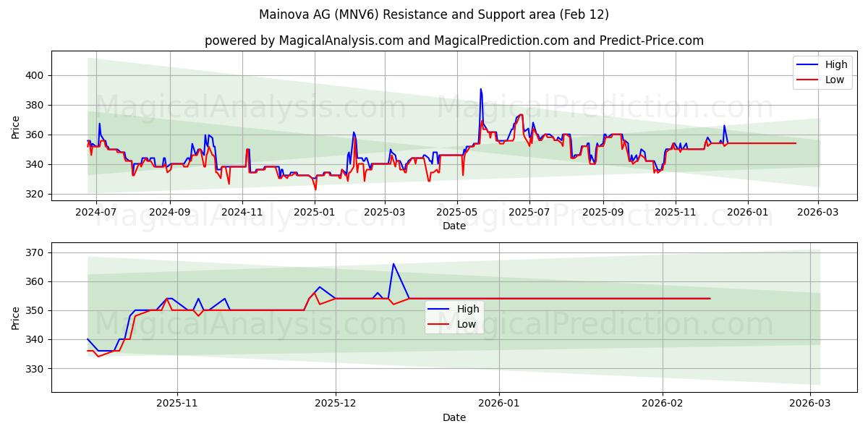Click the 'Price' y-axis label of top chart

[x=16, y=127]
